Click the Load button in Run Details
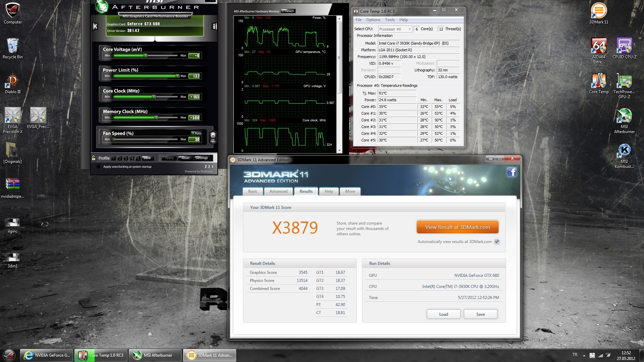Screen dimensions: 644x362 tap(443, 314)
